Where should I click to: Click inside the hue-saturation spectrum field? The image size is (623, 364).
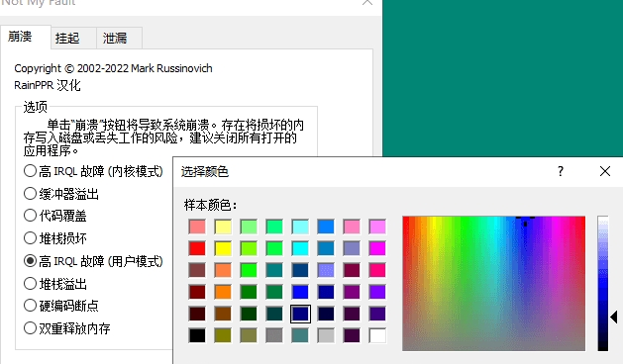tap(493, 284)
